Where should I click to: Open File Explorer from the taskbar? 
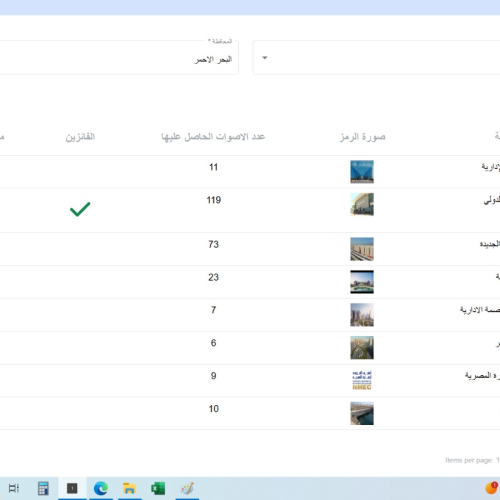(129, 489)
